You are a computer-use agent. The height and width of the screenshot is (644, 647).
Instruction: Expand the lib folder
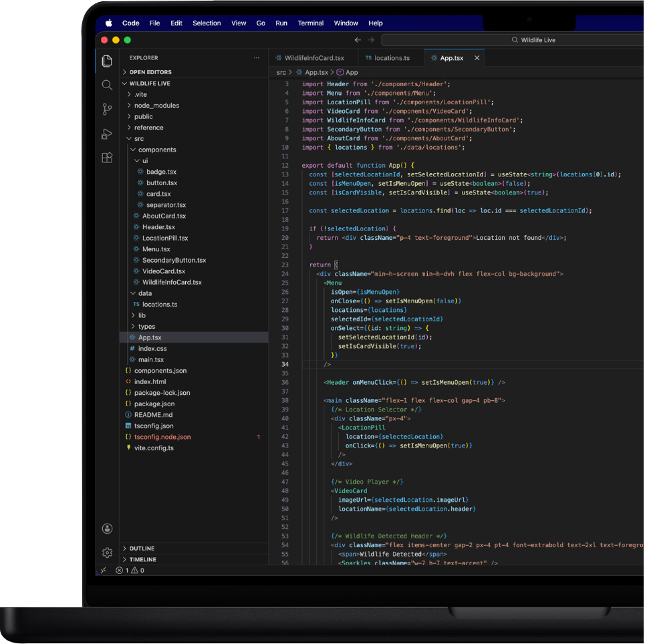point(141,315)
